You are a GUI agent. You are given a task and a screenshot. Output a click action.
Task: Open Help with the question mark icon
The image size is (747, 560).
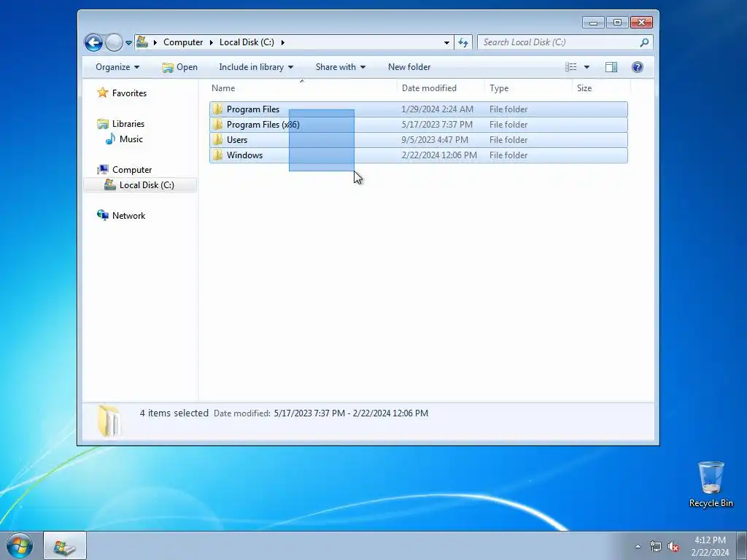click(x=638, y=67)
